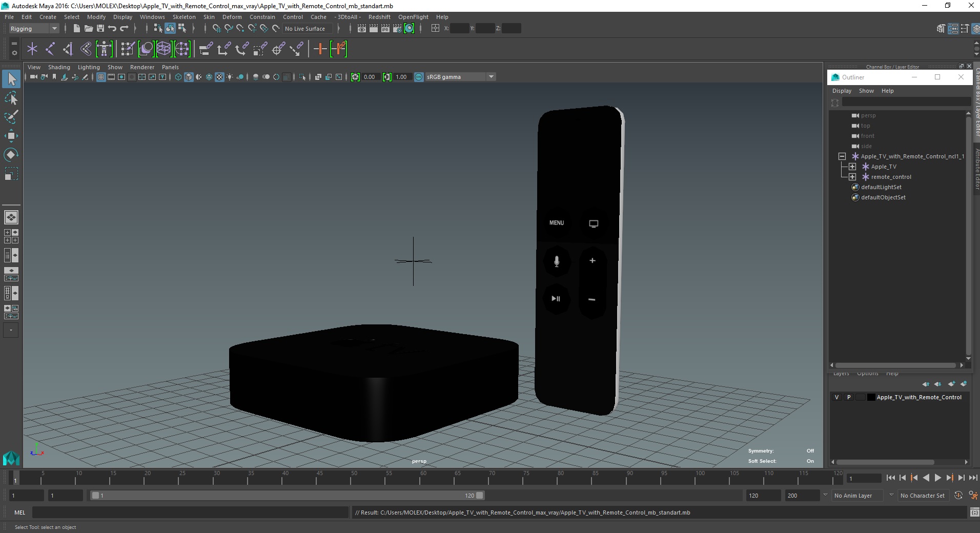Toggle the color management ON button
Screen dimensions: 980x533
click(x=419, y=77)
